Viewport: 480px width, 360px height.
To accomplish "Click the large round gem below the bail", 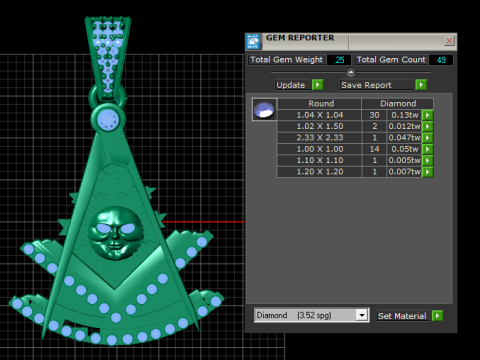I will (108, 119).
